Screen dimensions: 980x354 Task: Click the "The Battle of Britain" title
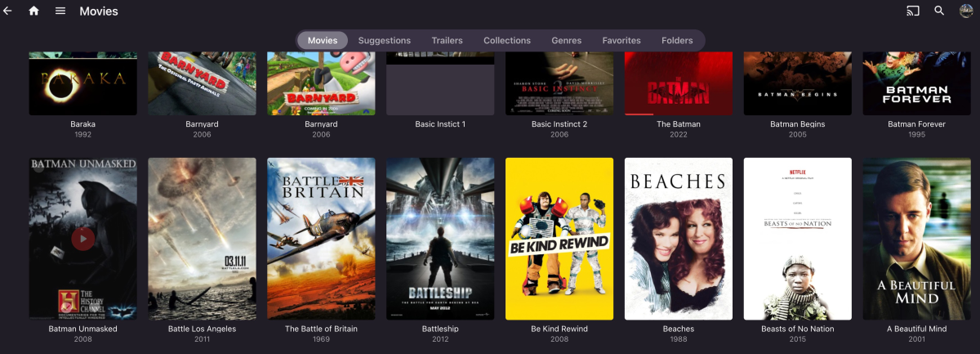point(321,329)
